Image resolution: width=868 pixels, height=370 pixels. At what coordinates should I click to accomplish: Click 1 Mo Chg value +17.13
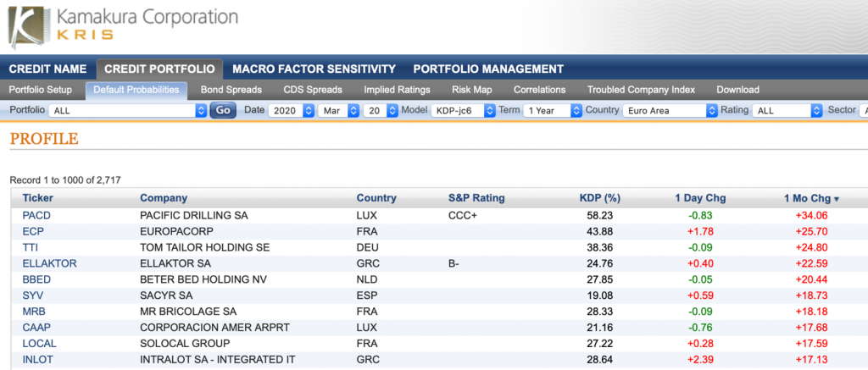[811, 360]
